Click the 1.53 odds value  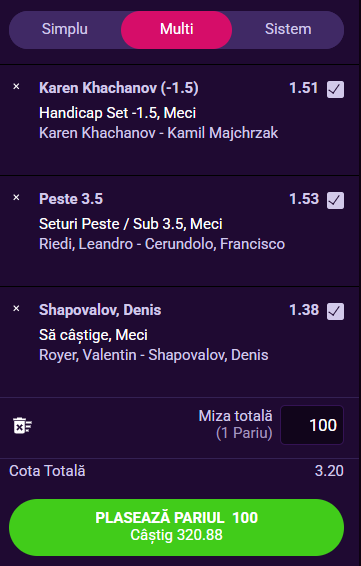click(304, 199)
